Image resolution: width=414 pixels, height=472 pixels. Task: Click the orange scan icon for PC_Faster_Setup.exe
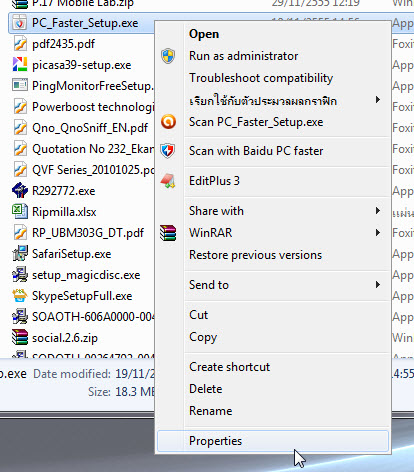tap(168, 122)
